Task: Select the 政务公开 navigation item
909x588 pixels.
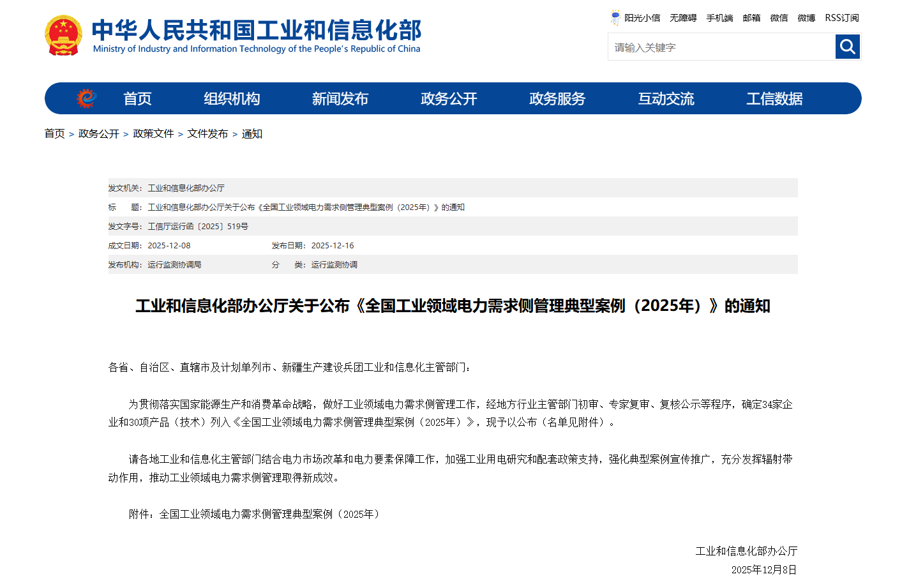Action: [448, 98]
